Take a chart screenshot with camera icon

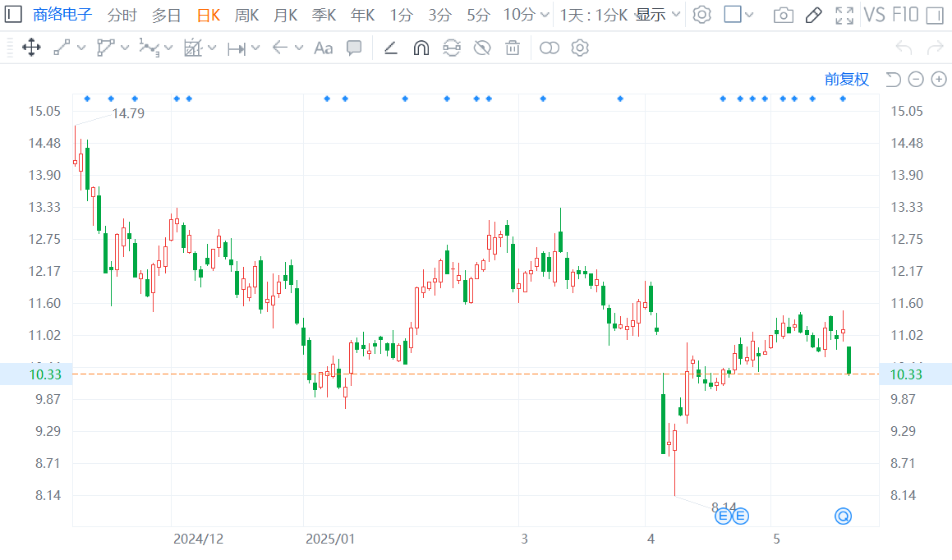(x=784, y=15)
